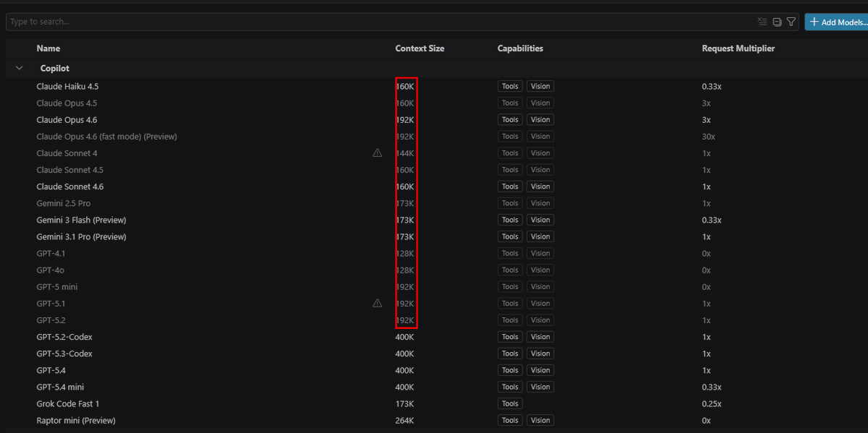Click the Vision badge for Gemini 3 Flash (Preview)
Screen dimensions: 868x433
[540, 220]
